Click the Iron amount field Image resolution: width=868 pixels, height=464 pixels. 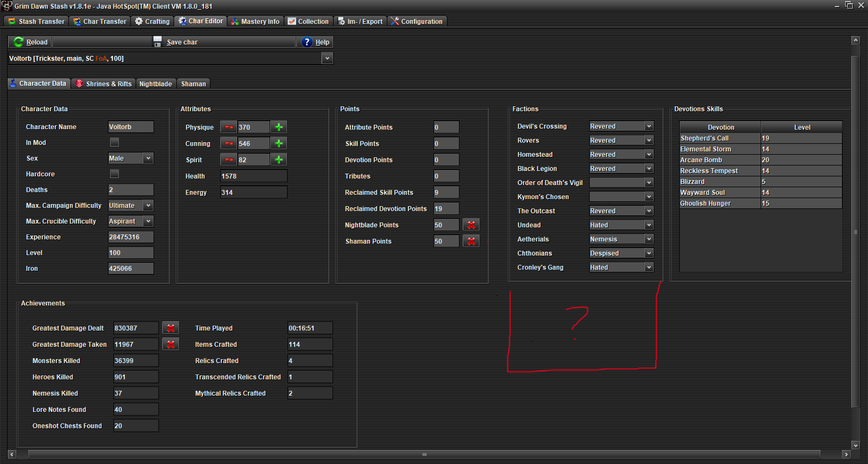pyautogui.click(x=131, y=268)
